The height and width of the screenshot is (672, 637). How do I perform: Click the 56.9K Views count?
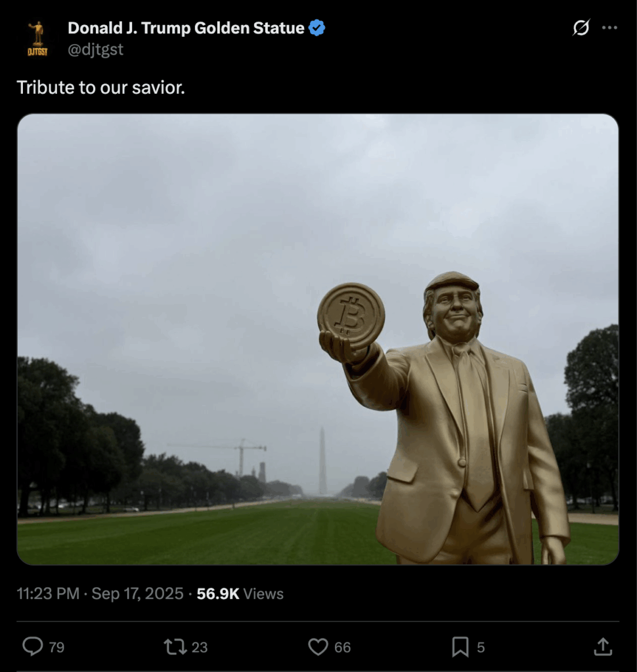[240, 594]
